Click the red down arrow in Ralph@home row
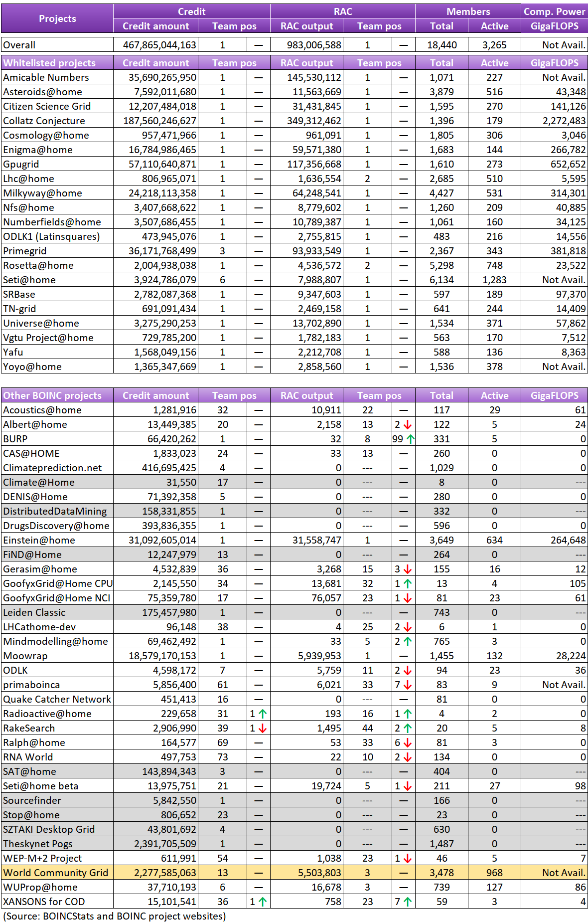The width and height of the screenshot is (588, 923). 408,742
